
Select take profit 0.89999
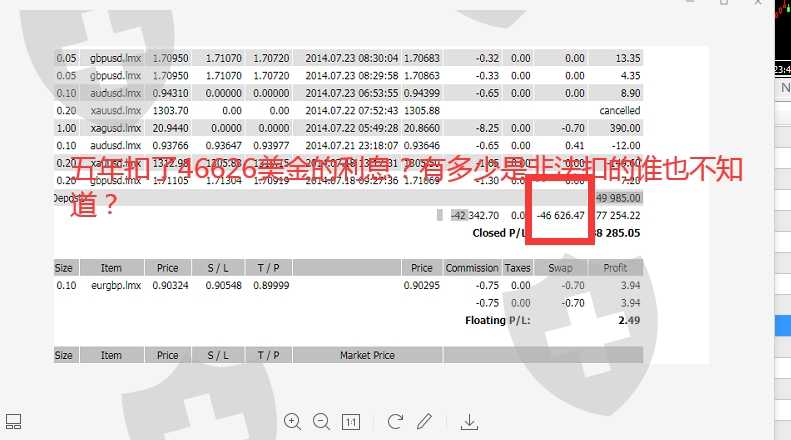tap(271, 285)
